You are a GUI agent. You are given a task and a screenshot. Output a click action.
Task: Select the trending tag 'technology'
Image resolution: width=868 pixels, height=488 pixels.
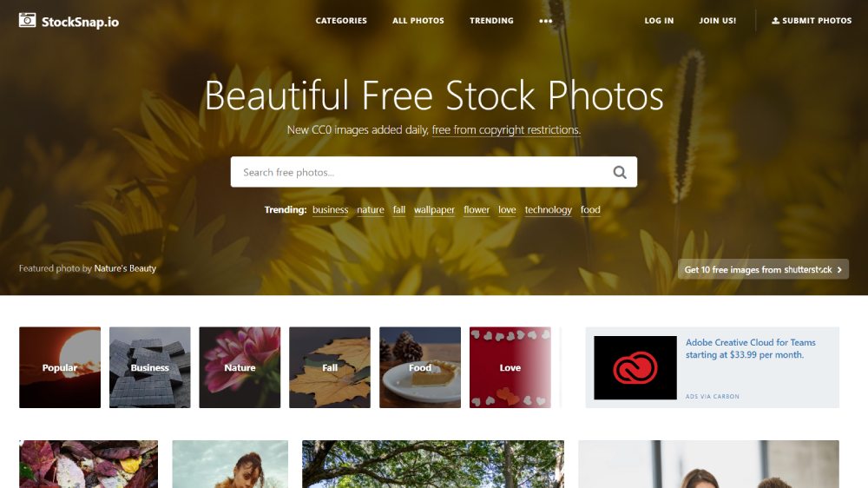548,210
